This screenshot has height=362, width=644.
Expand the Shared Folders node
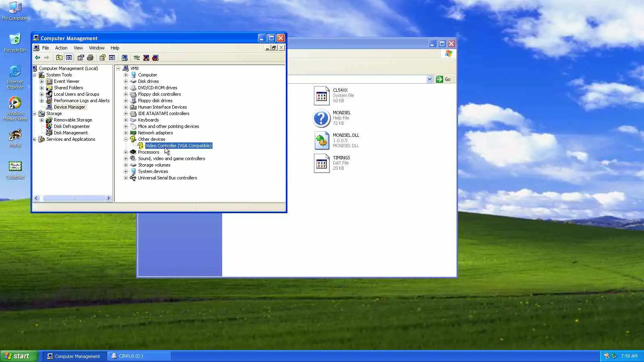click(x=41, y=88)
